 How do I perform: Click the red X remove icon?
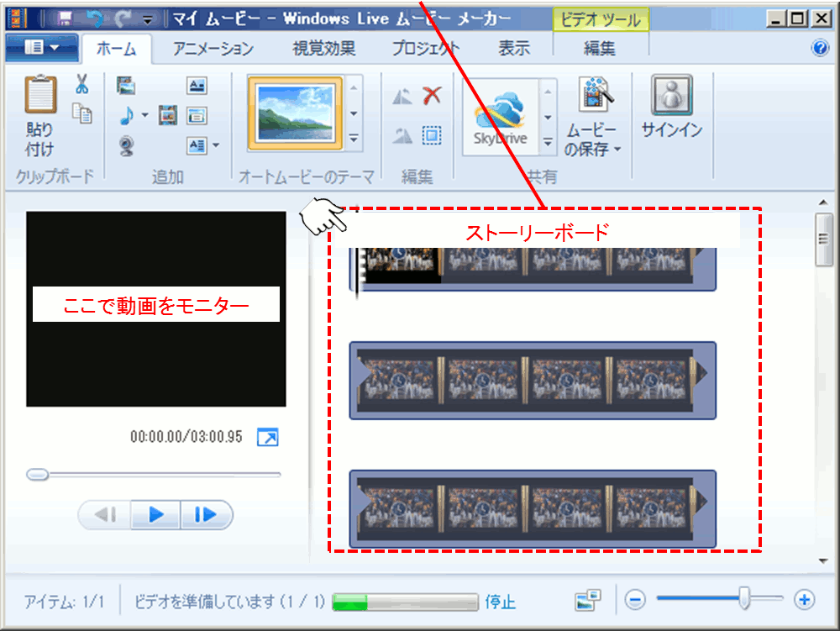point(432,95)
